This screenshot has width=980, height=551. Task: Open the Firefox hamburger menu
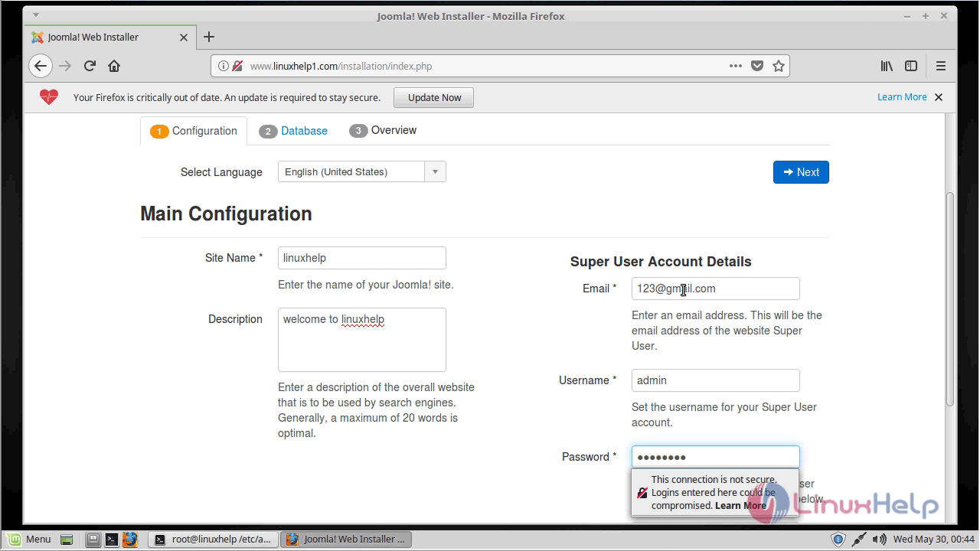coord(941,66)
